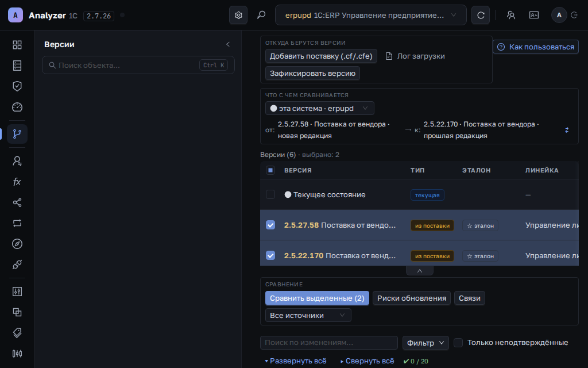Click the refresh circular arrow button
This screenshot has width=588, height=368.
(481, 15)
